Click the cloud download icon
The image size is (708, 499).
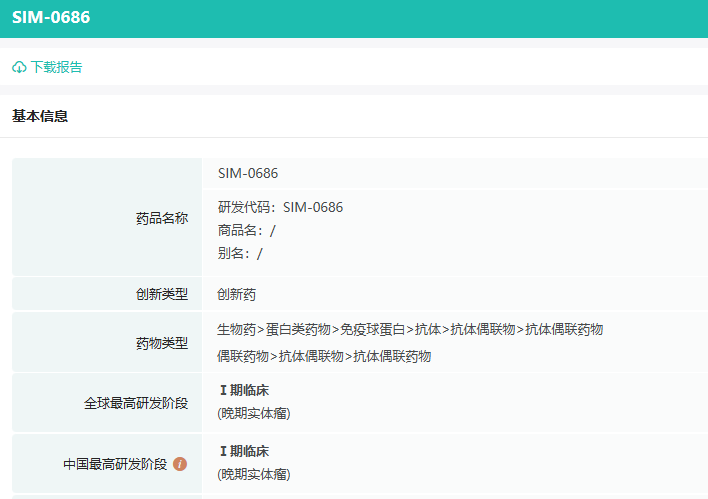click(19, 67)
